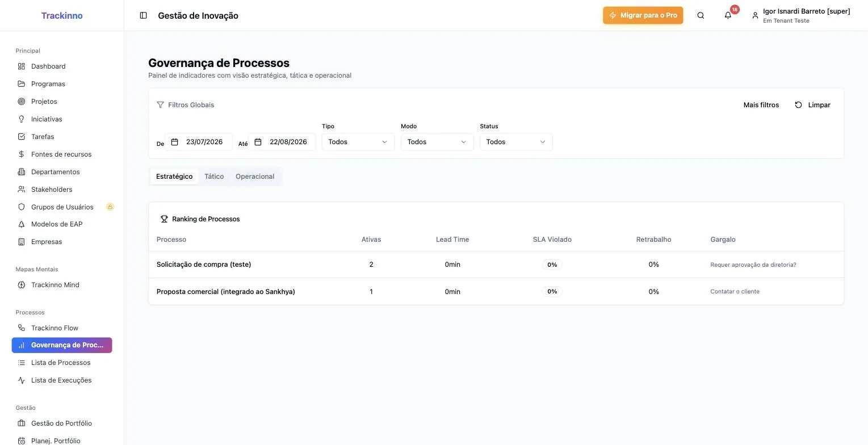Click Contatar o cliente gargalo text
This screenshot has width=868, height=445.
click(x=735, y=292)
